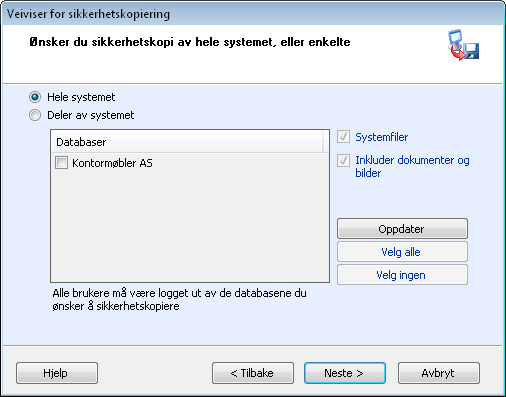Image resolution: width=506 pixels, height=397 pixels.
Task: Click the column divider in the Databaser header
Action: [x=323, y=142]
